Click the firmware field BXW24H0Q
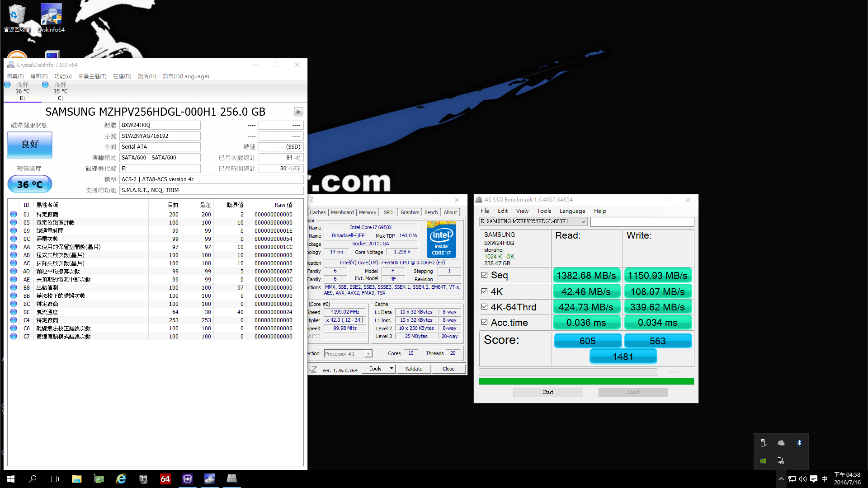The image size is (868, 488). click(x=160, y=125)
